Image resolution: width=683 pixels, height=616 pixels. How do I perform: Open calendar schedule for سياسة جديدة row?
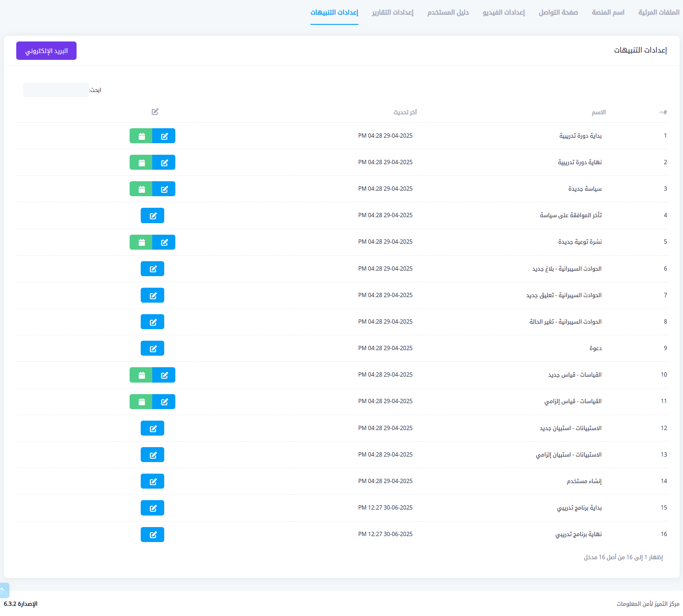(x=141, y=189)
